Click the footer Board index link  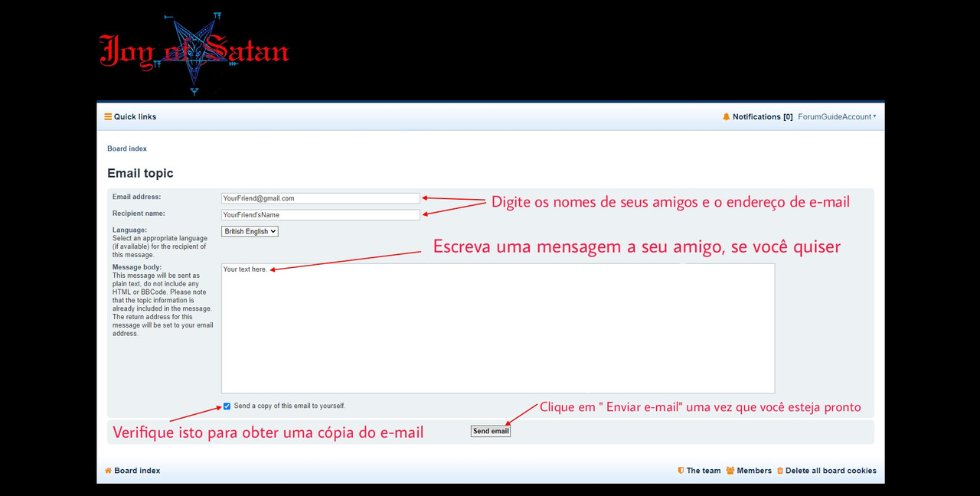click(132, 471)
